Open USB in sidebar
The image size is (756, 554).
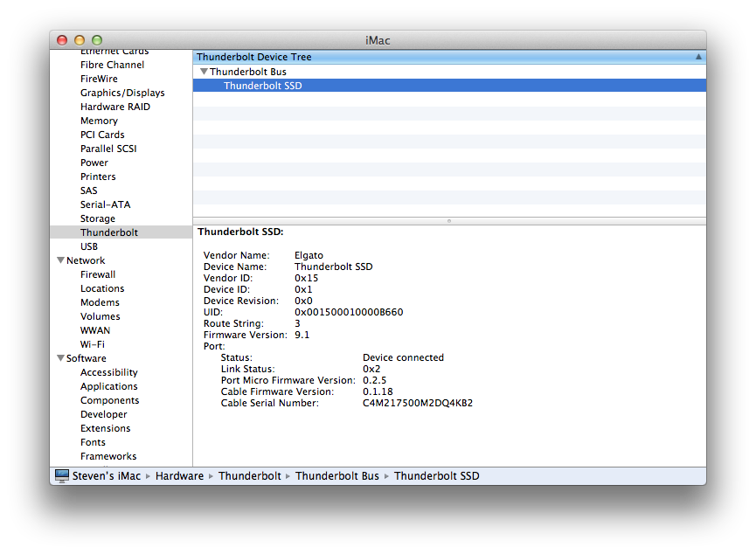[89, 246]
